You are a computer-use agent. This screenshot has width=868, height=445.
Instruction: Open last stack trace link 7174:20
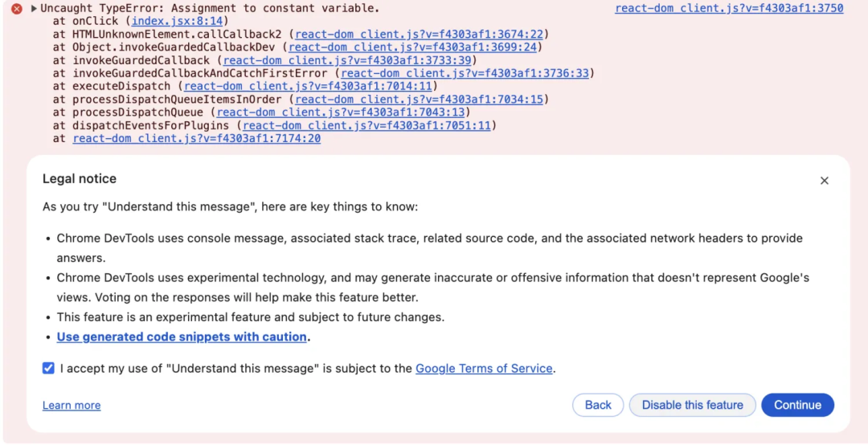click(197, 138)
